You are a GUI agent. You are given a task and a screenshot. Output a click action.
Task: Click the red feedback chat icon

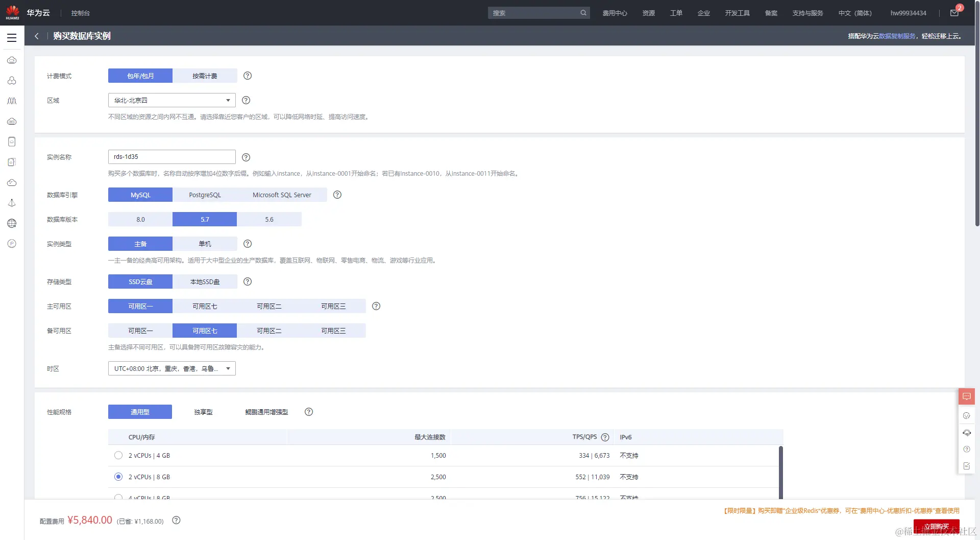pyautogui.click(x=967, y=396)
